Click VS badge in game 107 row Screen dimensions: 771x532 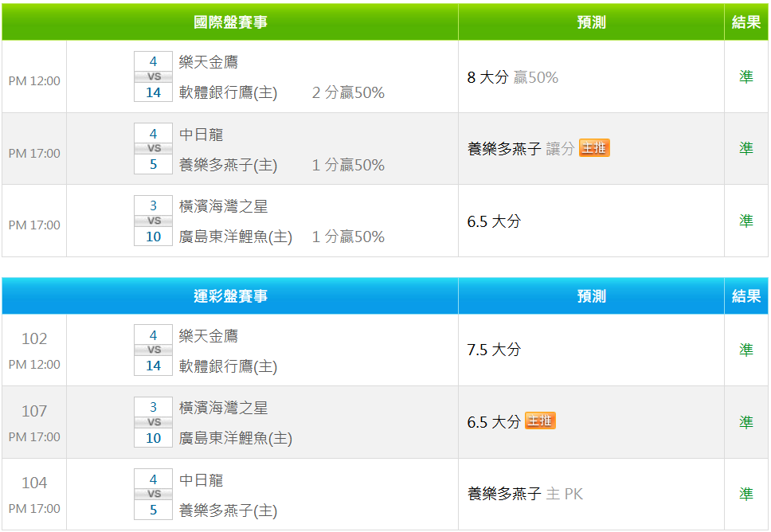[154, 422]
